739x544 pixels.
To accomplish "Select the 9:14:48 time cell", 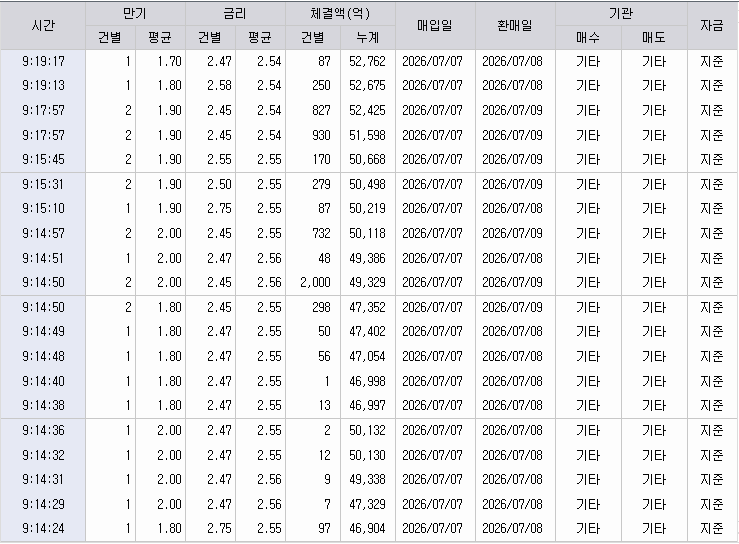I will tap(43, 356).
